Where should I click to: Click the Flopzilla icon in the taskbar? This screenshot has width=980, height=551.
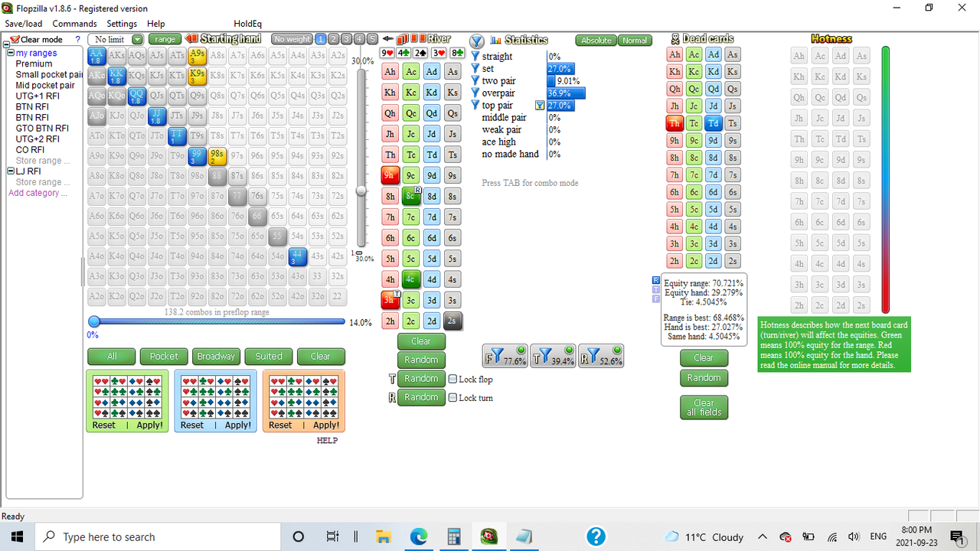coord(488,536)
